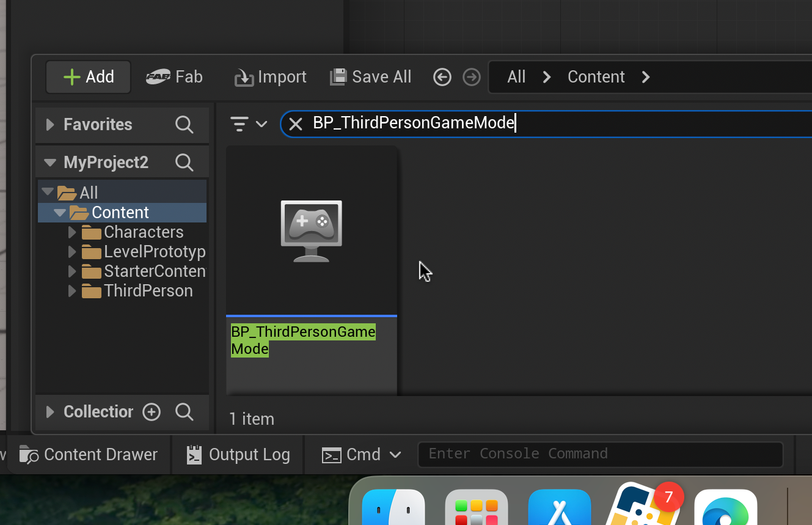
Task: Expand the Favorites section
Action: pyautogui.click(x=50, y=125)
